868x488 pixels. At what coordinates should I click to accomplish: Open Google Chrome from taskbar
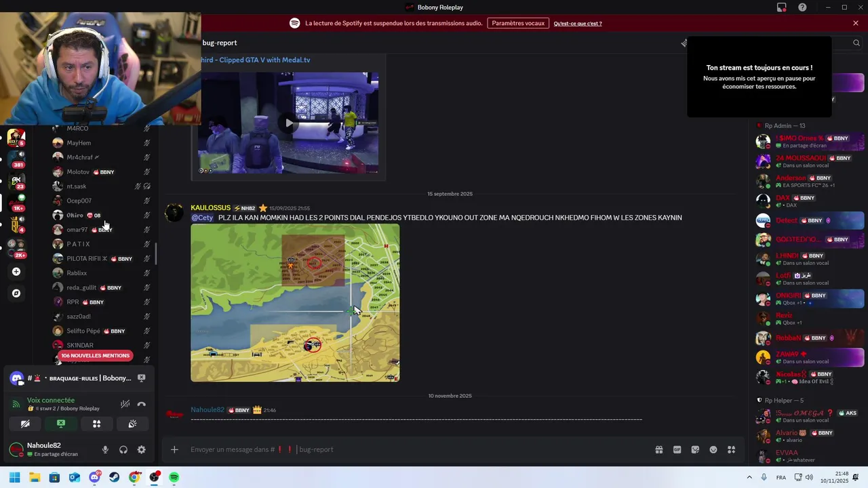tap(134, 477)
